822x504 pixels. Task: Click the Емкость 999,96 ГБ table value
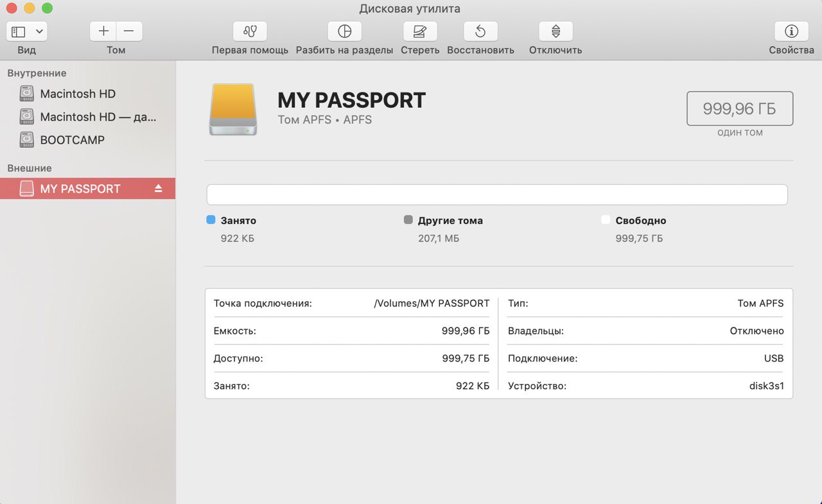pyautogui.click(x=466, y=331)
